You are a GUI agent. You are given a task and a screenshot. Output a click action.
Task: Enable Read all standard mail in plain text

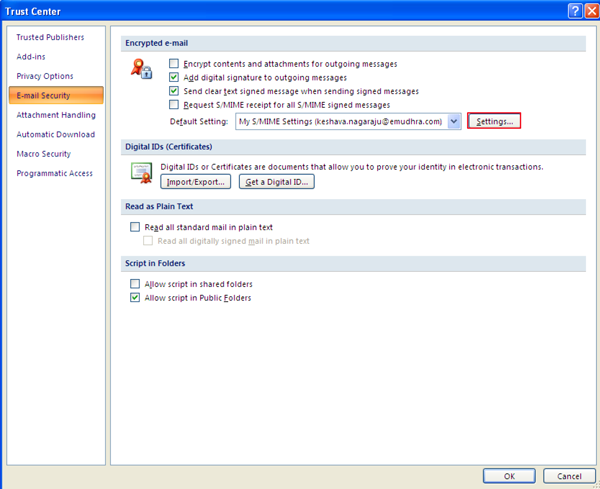tap(135, 227)
